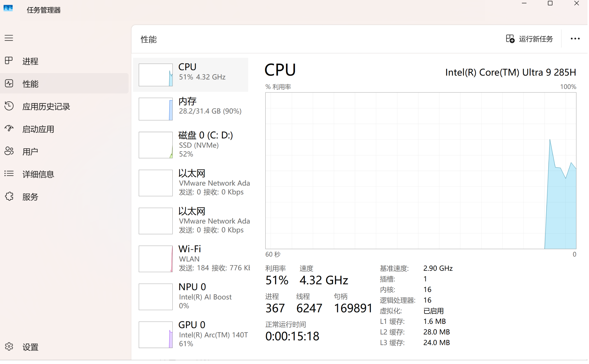Open the navigation hamburger menu
The width and height of the screenshot is (589, 364).
click(9, 38)
